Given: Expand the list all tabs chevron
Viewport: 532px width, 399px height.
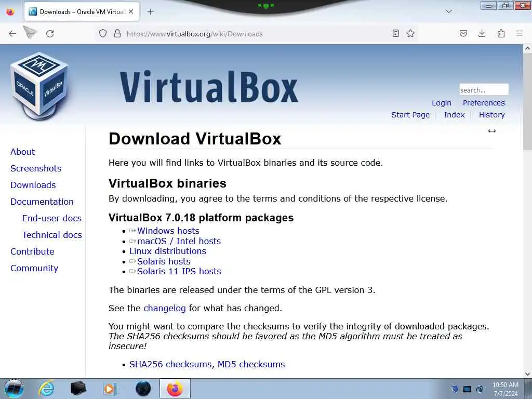Looking at the screenshot, I should pos(448,11).
